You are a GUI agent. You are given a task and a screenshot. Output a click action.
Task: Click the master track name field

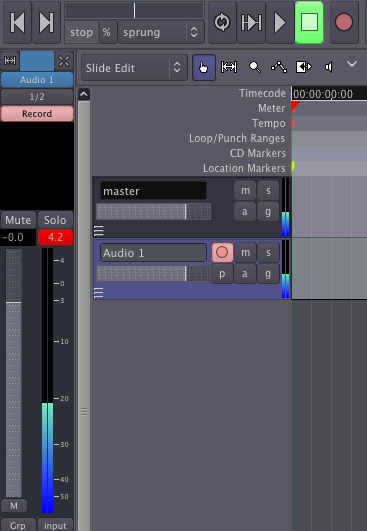click(153, 191)
